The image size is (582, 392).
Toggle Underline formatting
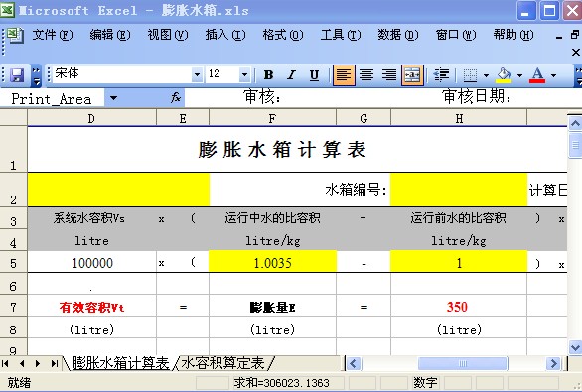pos(315,75)
